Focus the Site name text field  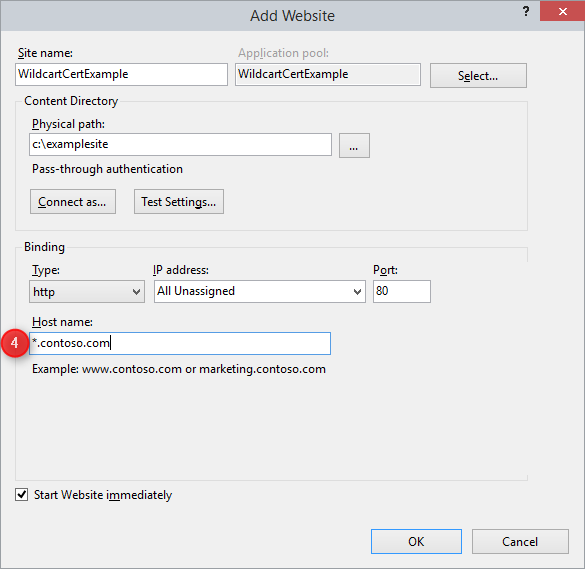[121, 74]
